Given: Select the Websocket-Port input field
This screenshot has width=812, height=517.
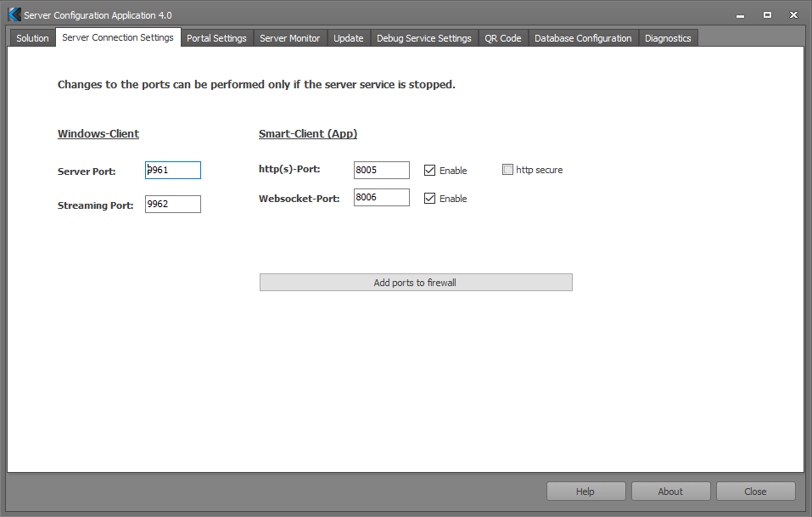Looking at the screenshot, I should point(382,197).
